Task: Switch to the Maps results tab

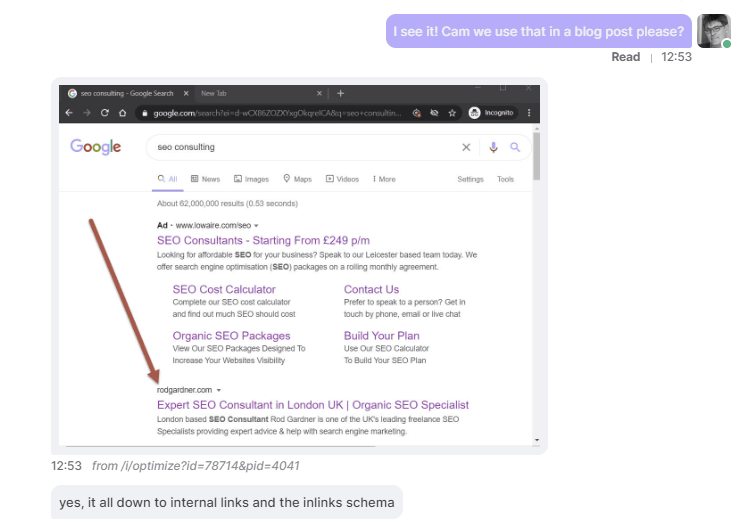Action: pos(297,179)
